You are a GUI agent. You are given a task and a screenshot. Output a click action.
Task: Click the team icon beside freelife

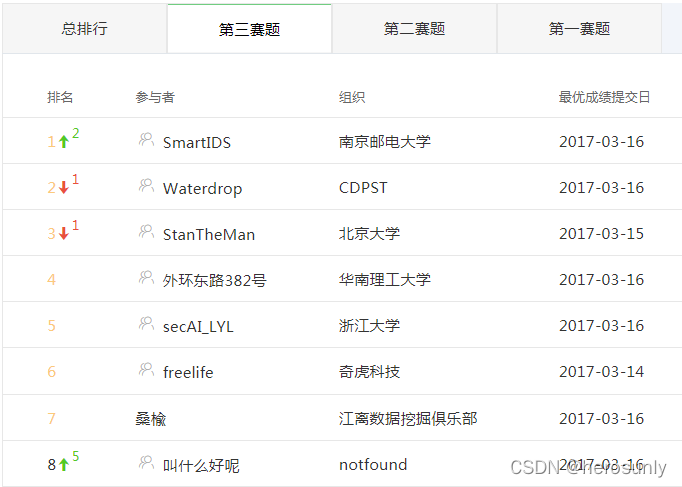click(146, 370)
